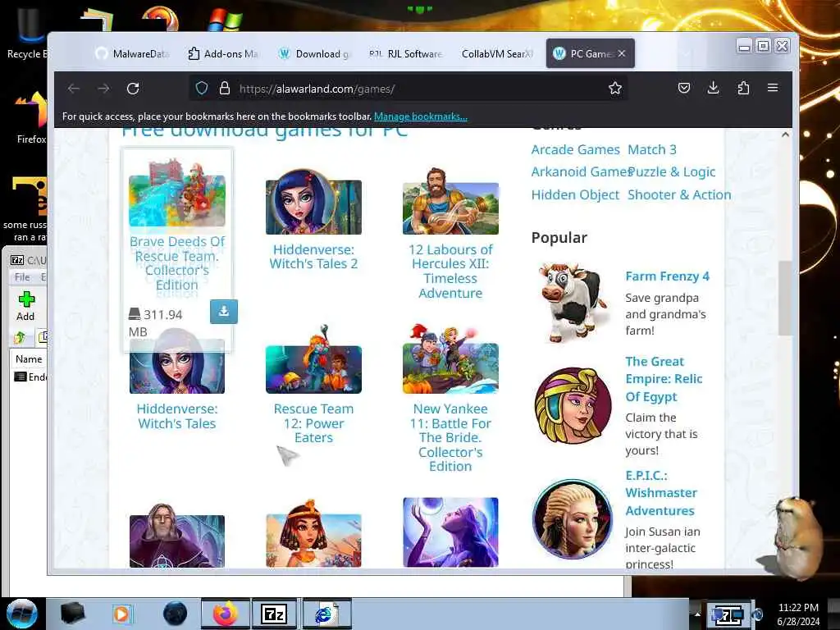This screenshot has width=840, height=630.
Task: Open tracking protection shield icon
Action: pyautogui.click(x=202, y=89)
